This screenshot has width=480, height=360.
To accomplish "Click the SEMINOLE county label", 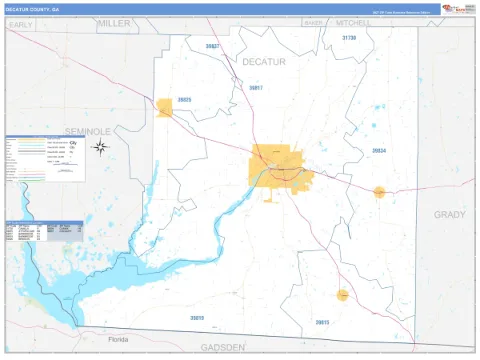I will [88, 132].
